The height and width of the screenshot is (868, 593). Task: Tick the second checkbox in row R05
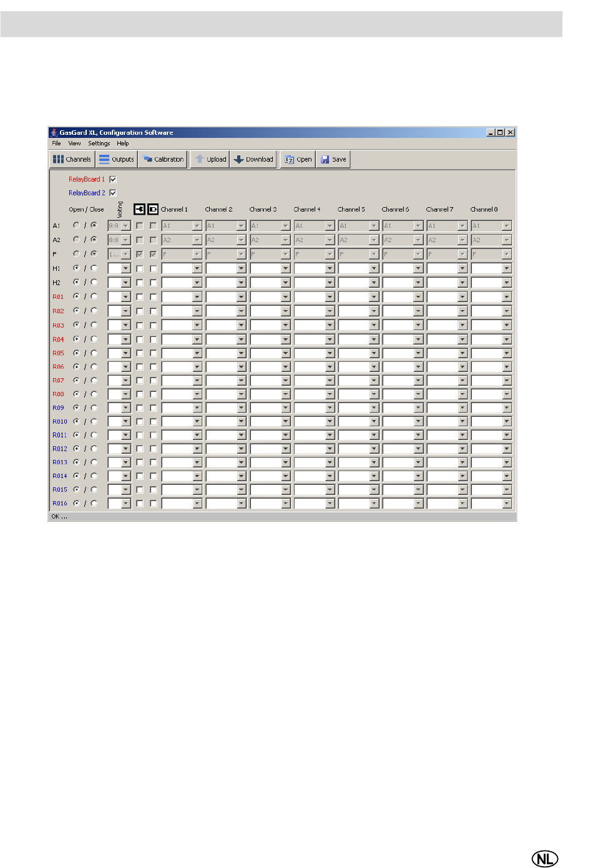pyautogui.click(x=153, y=353)
